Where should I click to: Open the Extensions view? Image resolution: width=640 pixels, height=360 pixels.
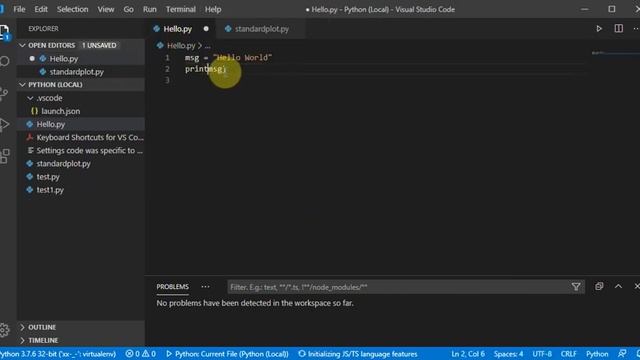click(5, 156)
